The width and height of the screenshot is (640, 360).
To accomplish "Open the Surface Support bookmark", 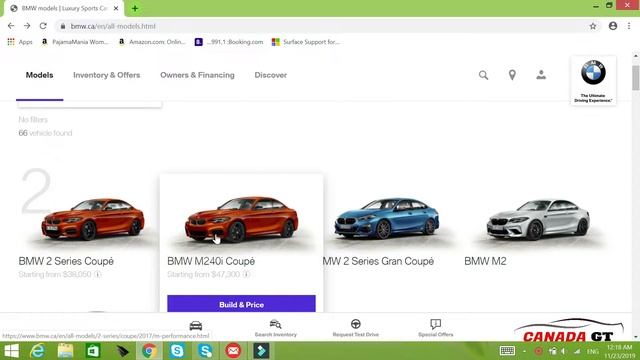I will coord(306,42).
